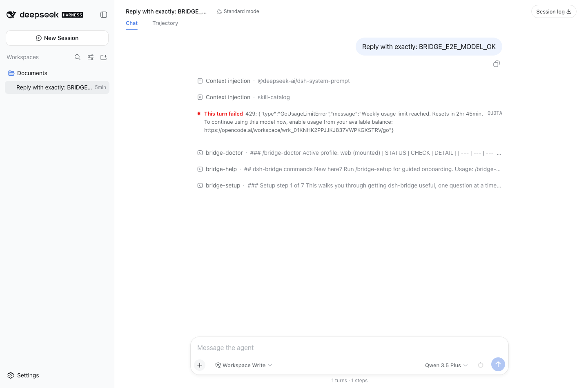Collapse the sidebar panel

104,15
